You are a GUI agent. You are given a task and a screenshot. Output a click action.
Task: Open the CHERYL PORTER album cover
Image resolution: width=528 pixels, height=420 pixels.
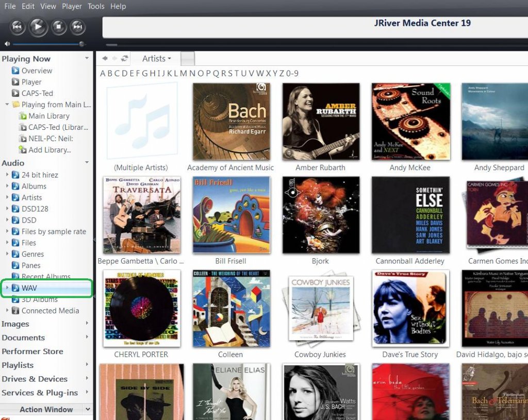point(141,308)
